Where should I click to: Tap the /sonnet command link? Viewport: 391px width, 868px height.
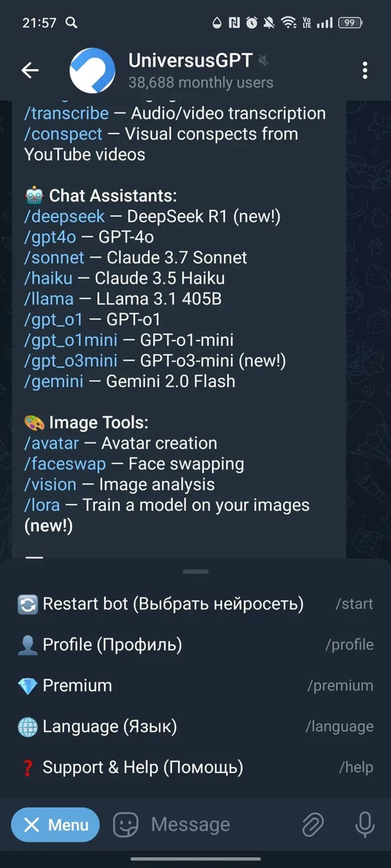(54, 258)
